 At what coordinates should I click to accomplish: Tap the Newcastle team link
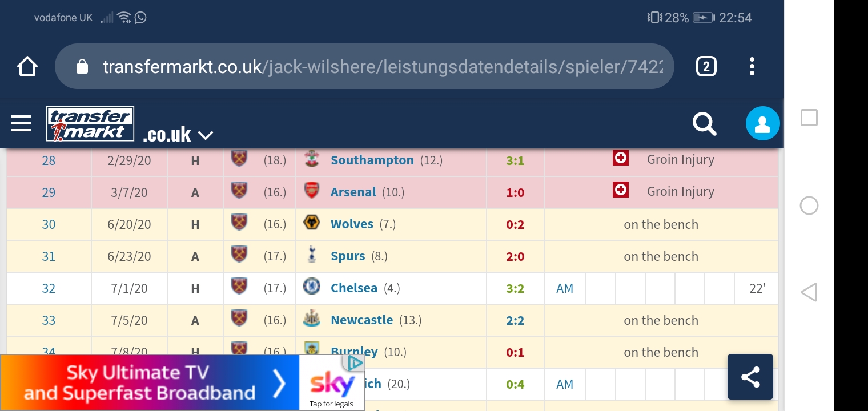361,320
